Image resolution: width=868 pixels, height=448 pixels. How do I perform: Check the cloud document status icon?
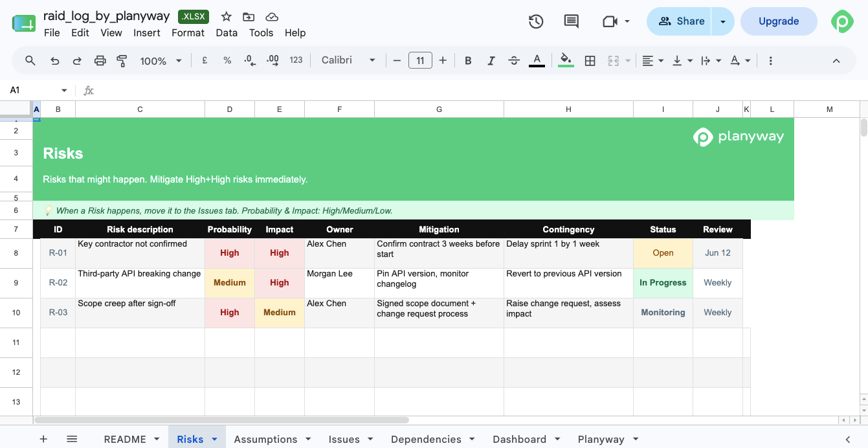272,17
